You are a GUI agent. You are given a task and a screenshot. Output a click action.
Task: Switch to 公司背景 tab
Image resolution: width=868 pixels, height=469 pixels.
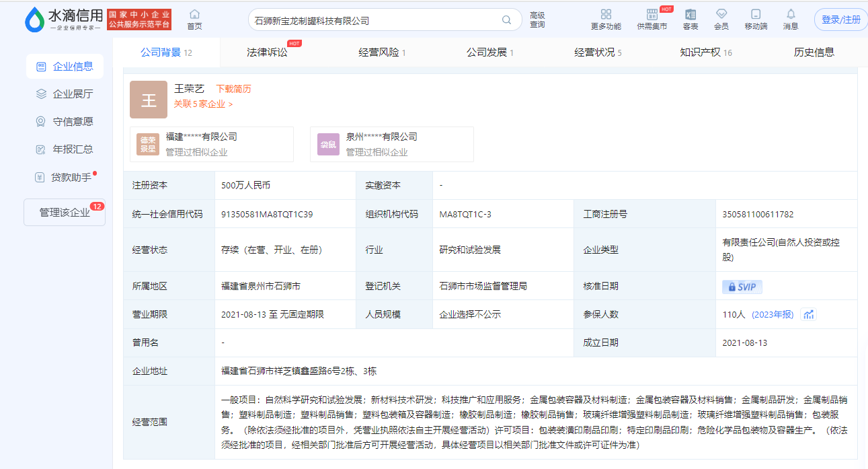tap(166, 52)
